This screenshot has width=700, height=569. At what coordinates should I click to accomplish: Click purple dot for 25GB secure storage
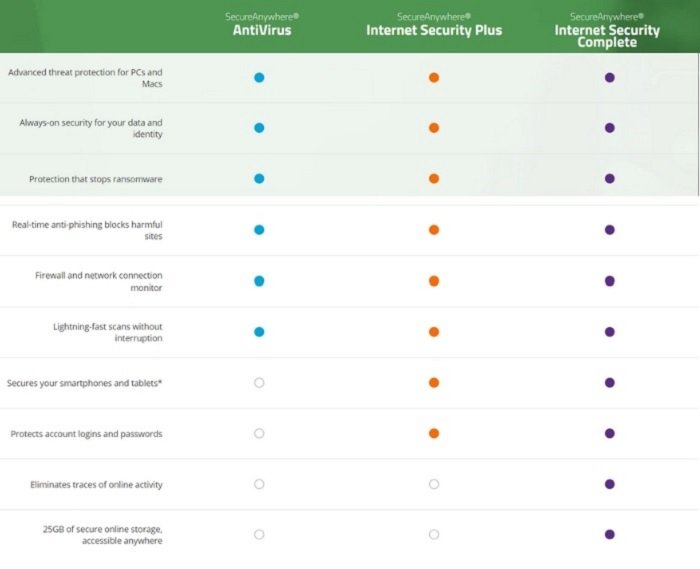[x=610, y=535]
